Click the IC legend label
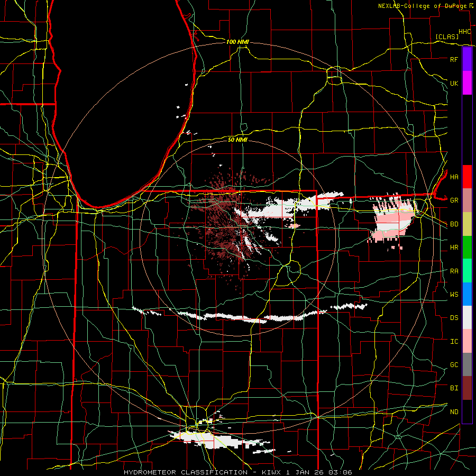The image size is (476, 476). point(454,342)
